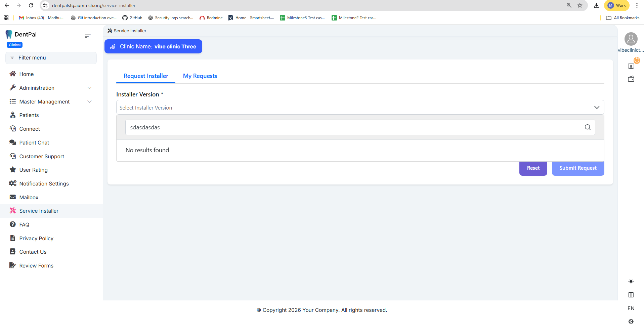Expand the Administration menu chevron
This screenshot has width=644, height=332.
[89, 88]
